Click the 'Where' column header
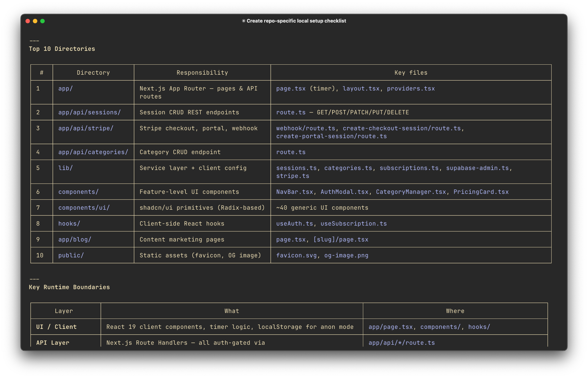Viewport: 588px width, 378px height. (455, 311)
